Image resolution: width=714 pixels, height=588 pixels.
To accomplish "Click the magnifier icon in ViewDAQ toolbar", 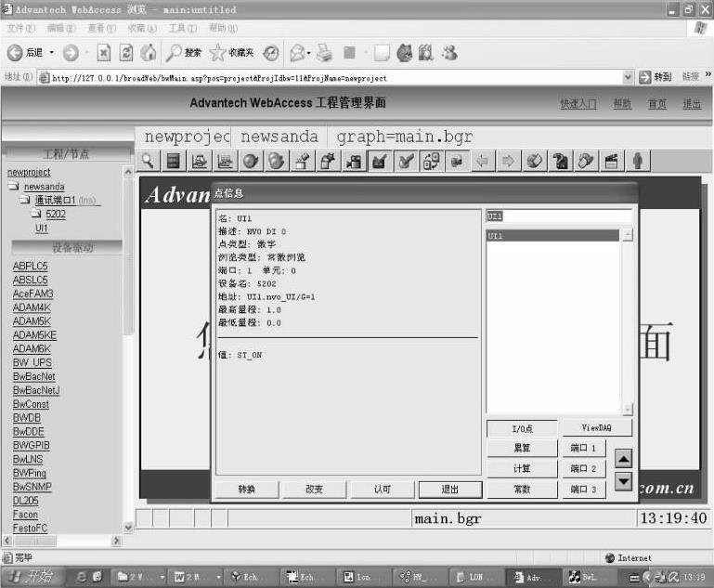I will click(x=148, y=162).
